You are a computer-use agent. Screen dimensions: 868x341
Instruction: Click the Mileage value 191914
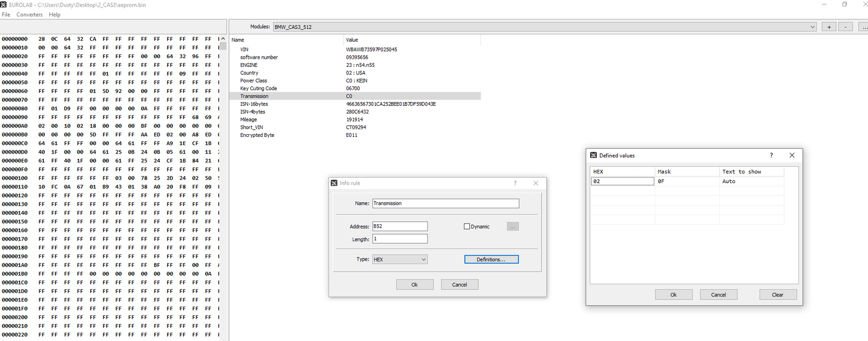pyautogui.click(x=354, y=119)
